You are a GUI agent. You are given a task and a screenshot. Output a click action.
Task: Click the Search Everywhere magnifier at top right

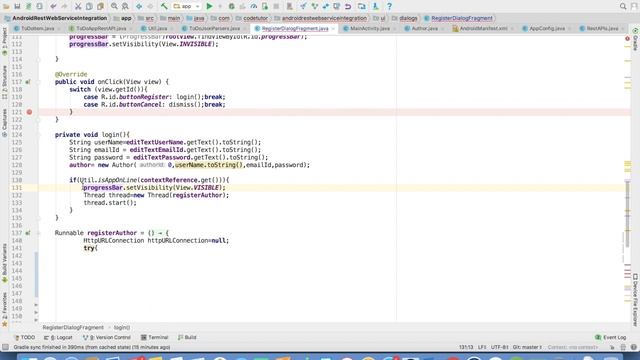(x=623, y=7)
